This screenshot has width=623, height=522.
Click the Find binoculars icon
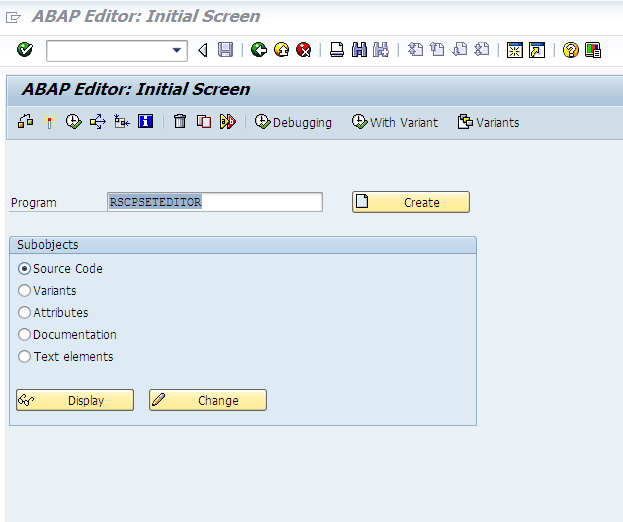point(359,50)
